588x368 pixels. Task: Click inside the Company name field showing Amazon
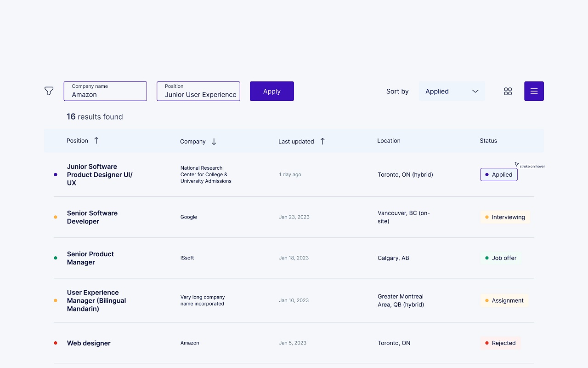[105, 94]
